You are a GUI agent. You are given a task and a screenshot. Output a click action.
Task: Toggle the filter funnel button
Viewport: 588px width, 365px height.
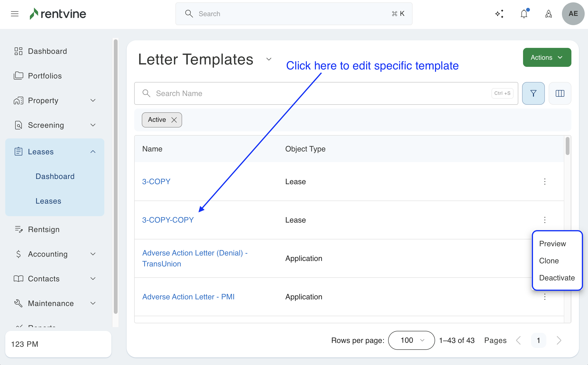(533, 93)
